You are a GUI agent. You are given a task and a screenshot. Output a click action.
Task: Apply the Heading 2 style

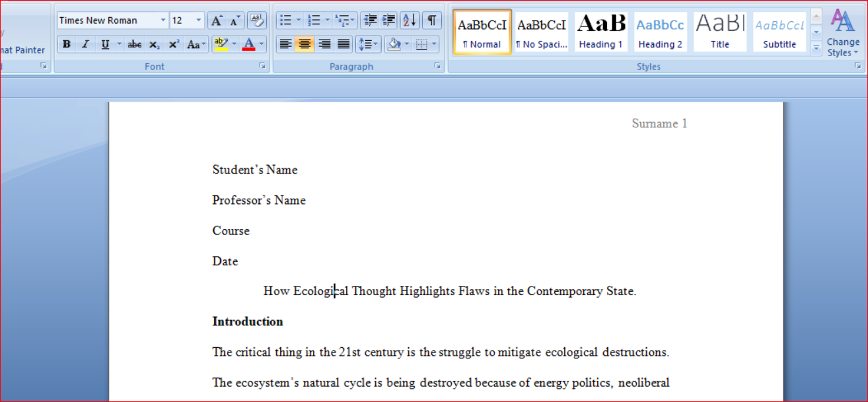pos(661,32)
